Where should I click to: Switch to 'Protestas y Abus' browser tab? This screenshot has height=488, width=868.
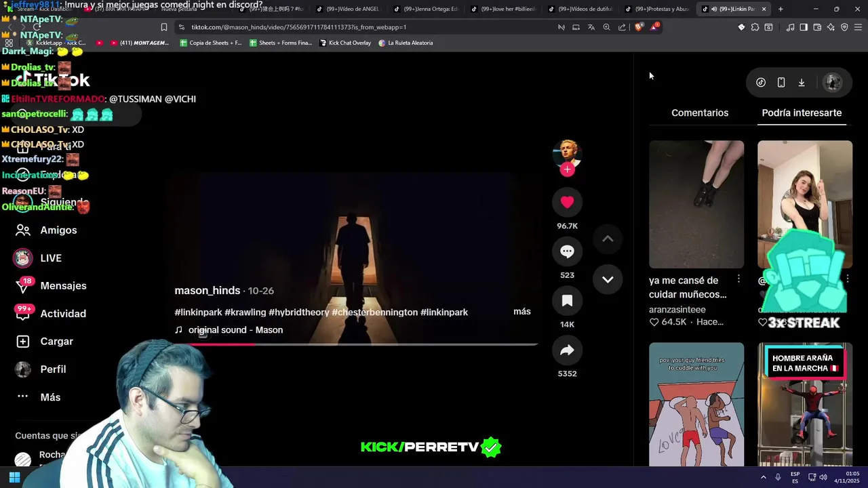[x=657, y=9]
